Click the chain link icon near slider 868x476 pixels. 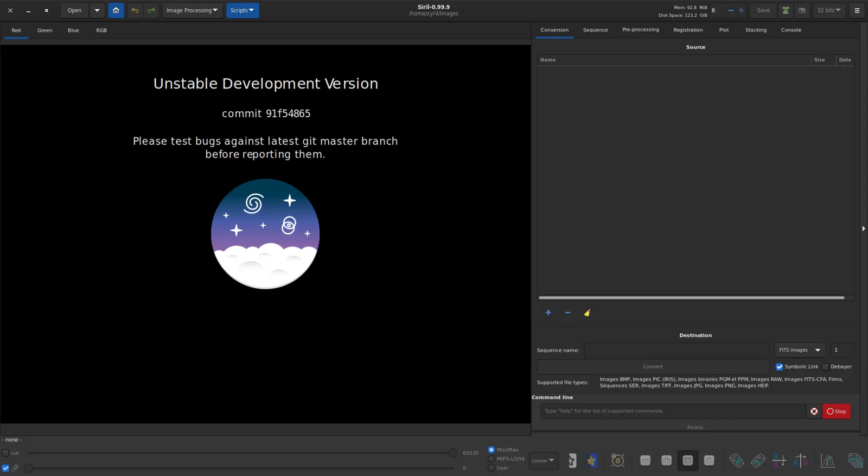(x=15, y=468)
